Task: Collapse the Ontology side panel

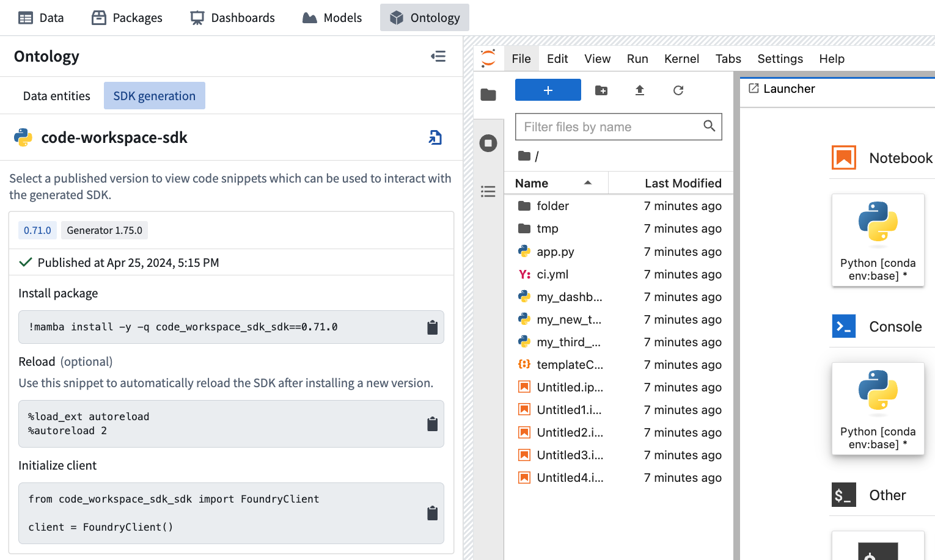Action: (x=438, y=56)
